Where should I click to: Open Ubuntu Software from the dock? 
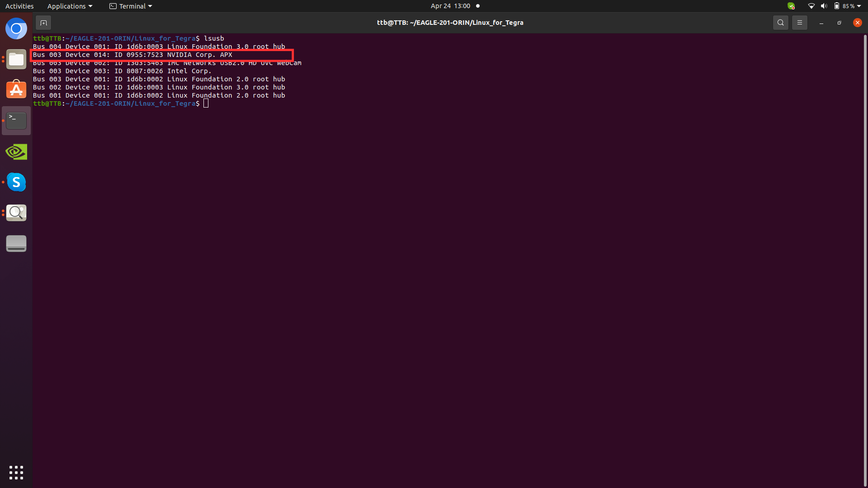click(x=16, y=90)
